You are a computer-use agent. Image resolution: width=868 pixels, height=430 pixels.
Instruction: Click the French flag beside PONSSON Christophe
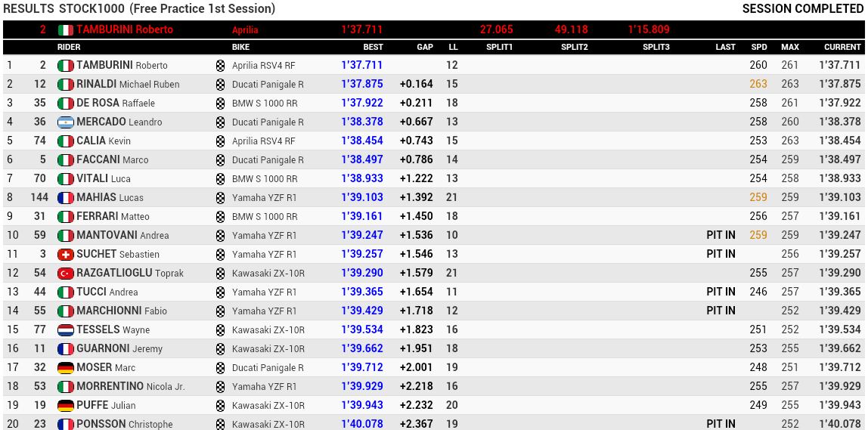point(65,425)
